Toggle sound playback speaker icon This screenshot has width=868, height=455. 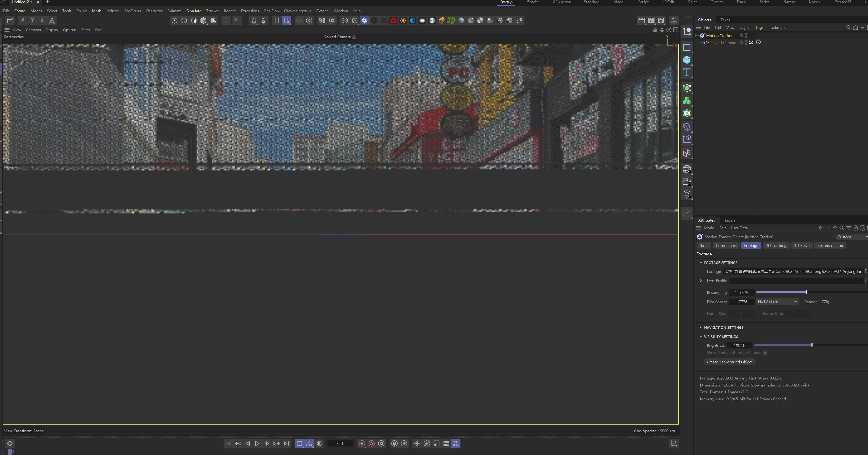pyautogui.click(x=318, y=443)
